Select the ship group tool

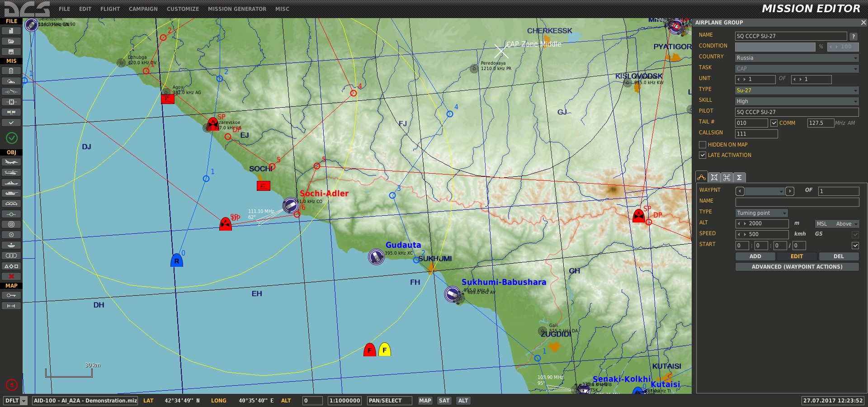11,183
